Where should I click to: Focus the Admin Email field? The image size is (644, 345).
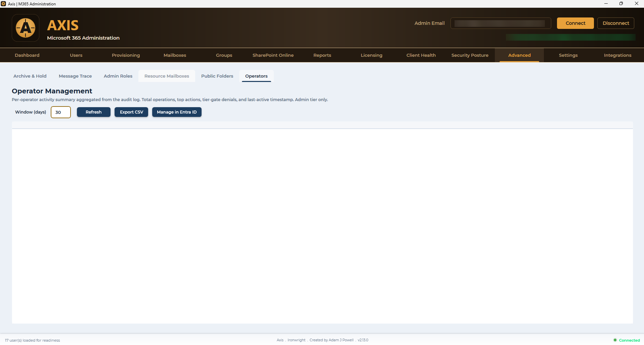point(501,23)
